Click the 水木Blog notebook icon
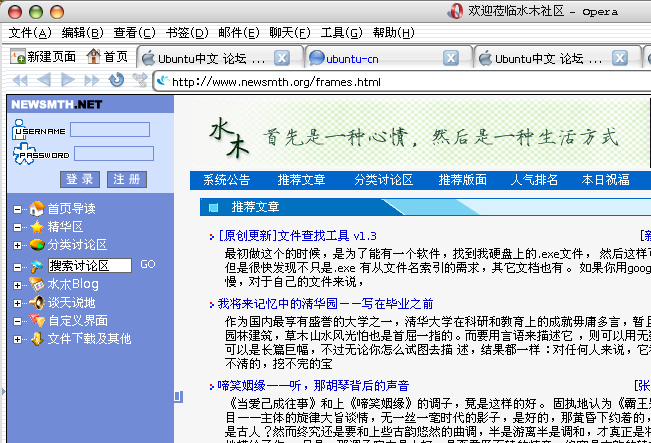 pos(37,284)
